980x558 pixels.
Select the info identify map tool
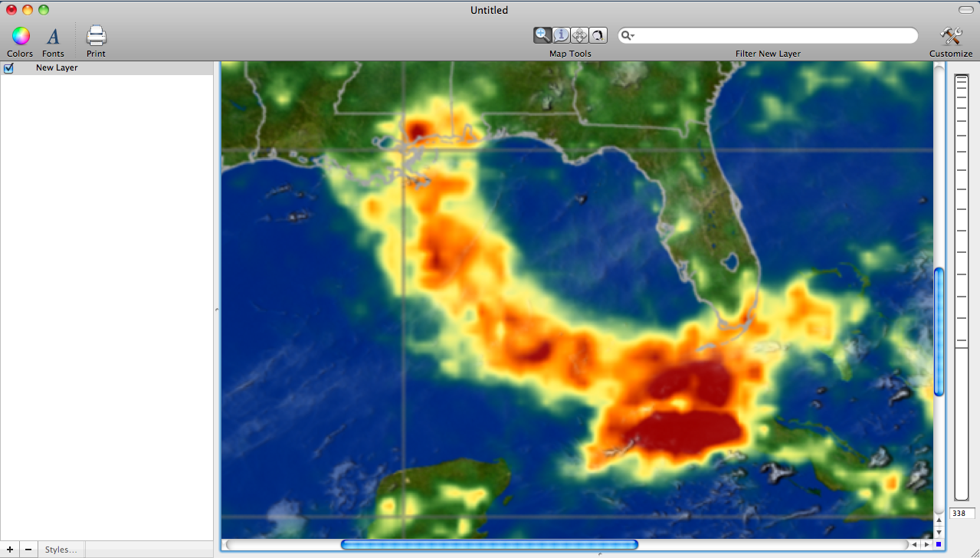(x=561, y=34)
